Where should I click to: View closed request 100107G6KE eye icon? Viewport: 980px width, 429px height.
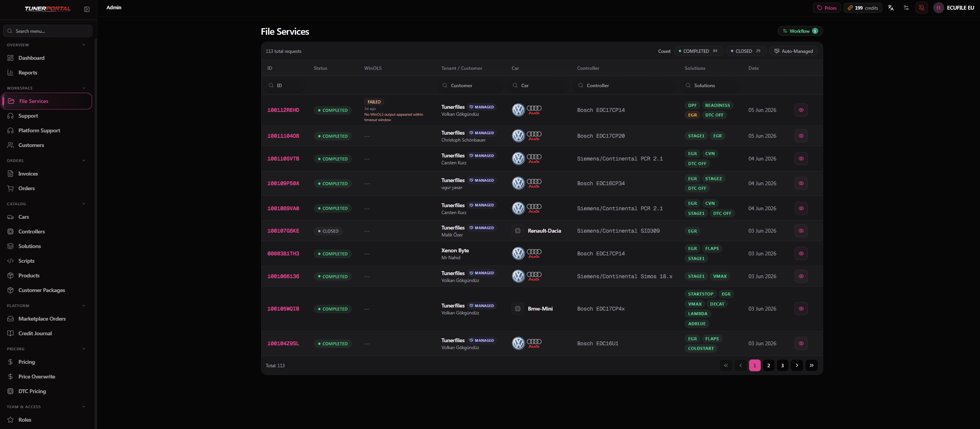click(801, 231)
